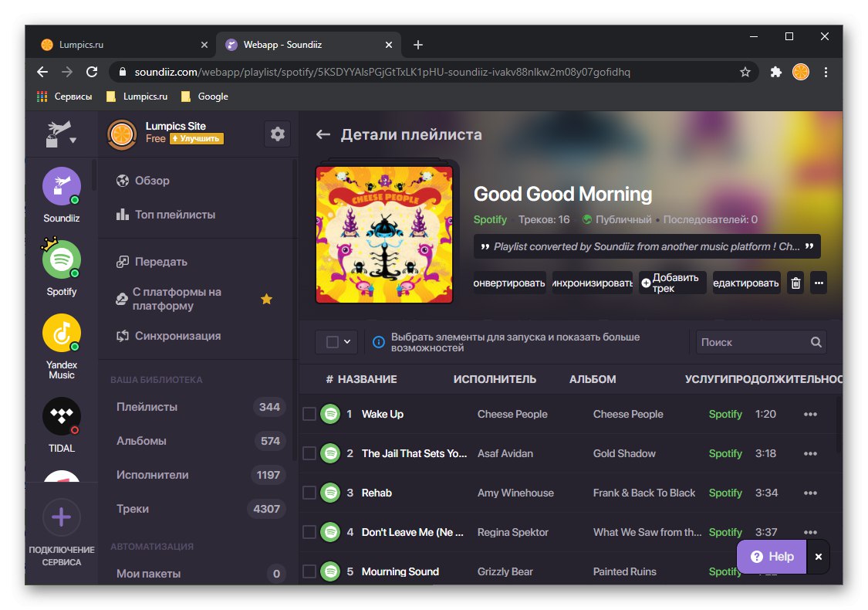
Task: Open TIDAL service in sidebar
Action: (x=61, y=415)
